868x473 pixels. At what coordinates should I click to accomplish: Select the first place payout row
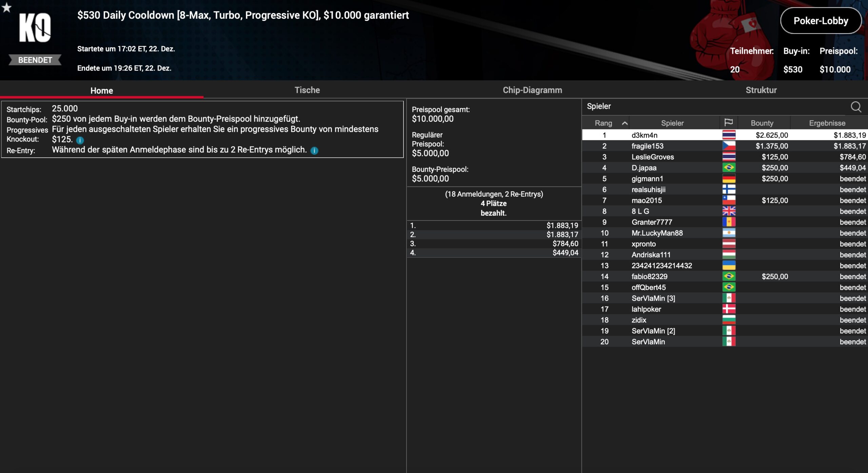click(494, 225)
